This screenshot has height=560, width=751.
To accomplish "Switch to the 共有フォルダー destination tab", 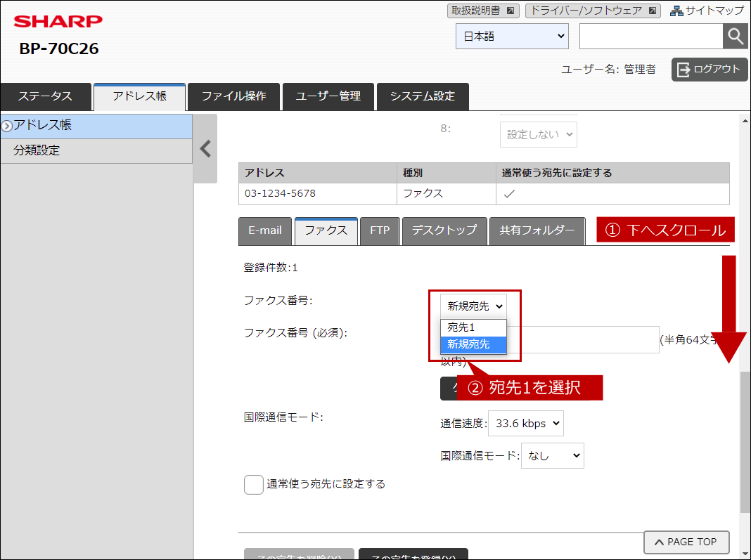I will click(537, 230).
